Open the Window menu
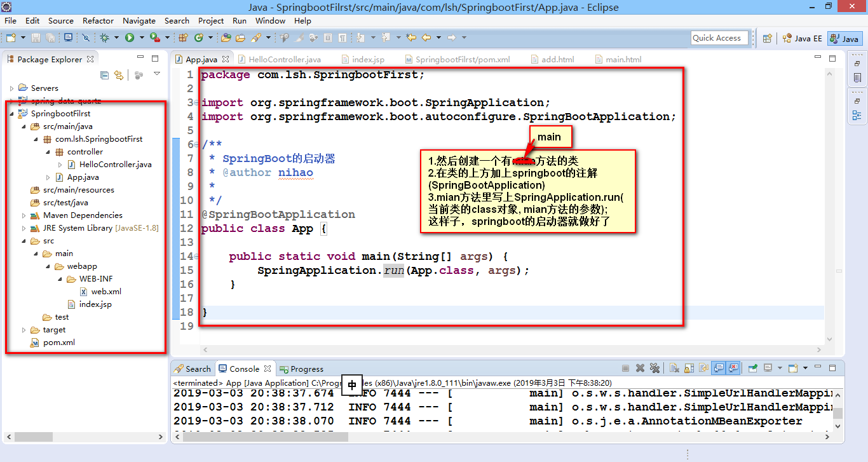The height and width of the screenshot is (462, 868). click(x=270, y=20)
